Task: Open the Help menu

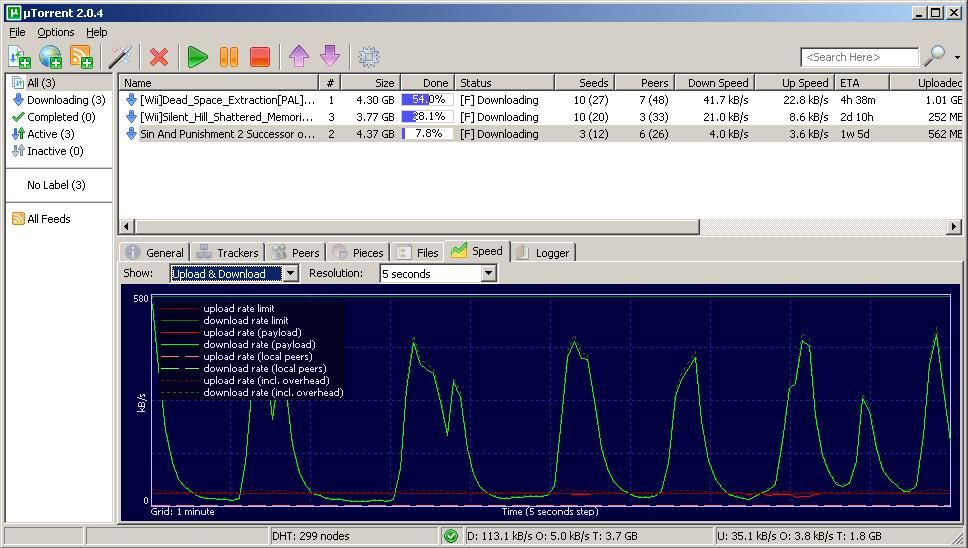Action: (96, 32)
